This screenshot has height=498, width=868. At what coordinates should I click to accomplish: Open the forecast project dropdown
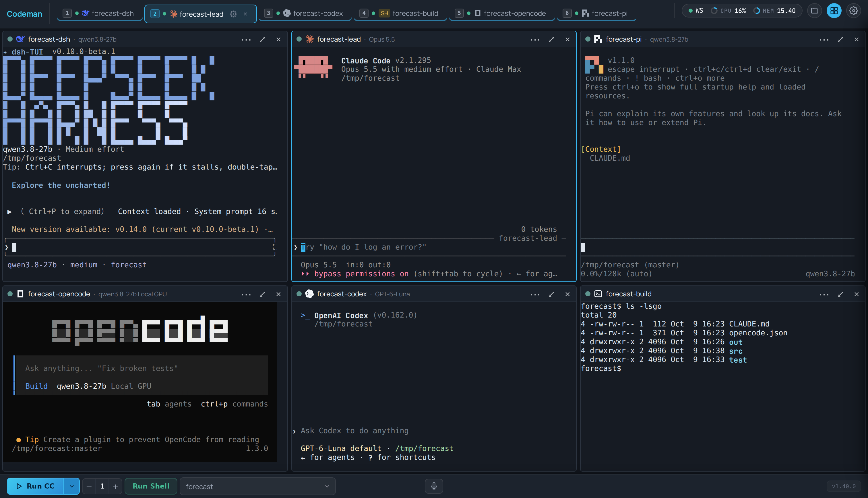tap(258, 486)
